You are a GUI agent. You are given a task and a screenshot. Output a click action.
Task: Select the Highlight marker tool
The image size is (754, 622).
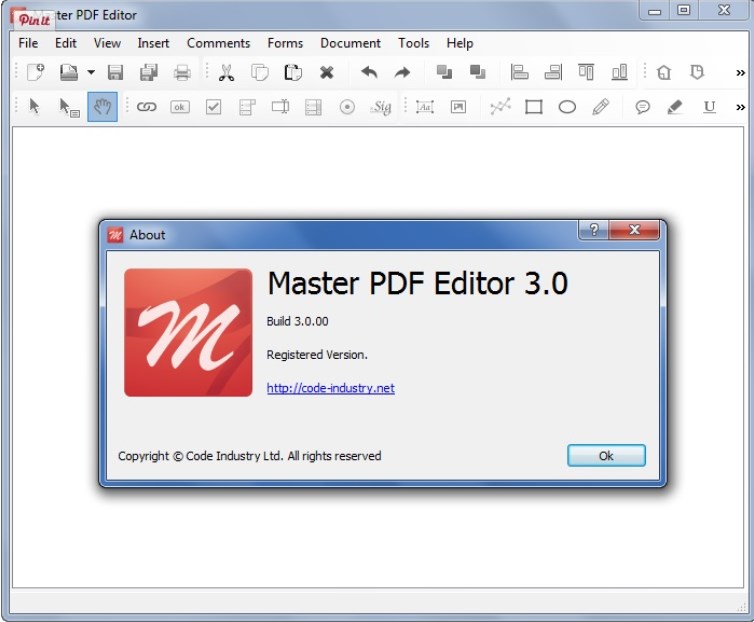pyautogui.click(x=675, y=107)
